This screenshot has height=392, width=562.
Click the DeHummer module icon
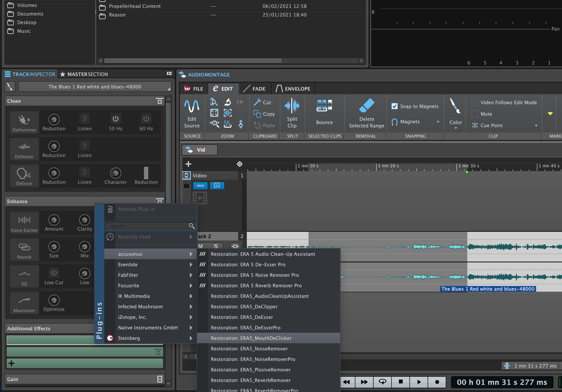[x=24, y=120]
